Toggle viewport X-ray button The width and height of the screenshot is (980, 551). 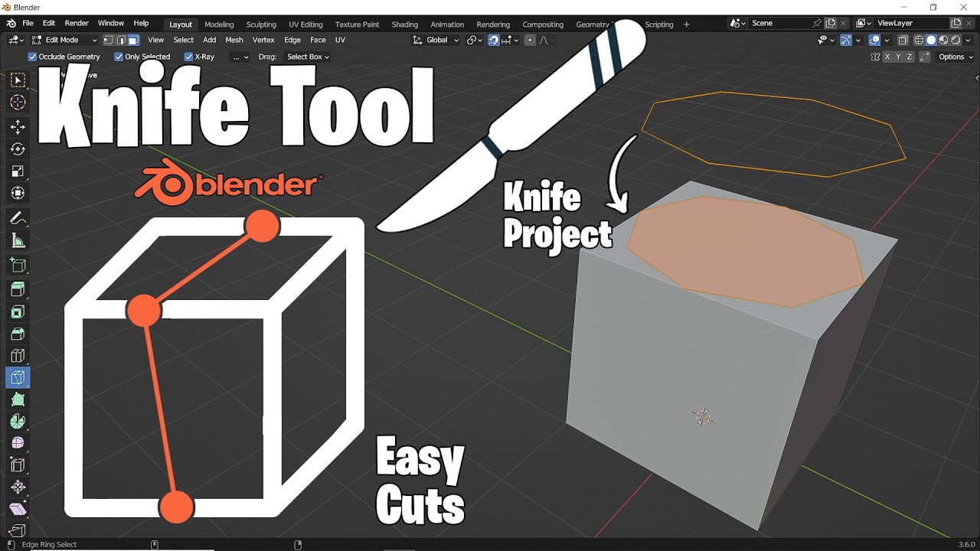[903, 40]
